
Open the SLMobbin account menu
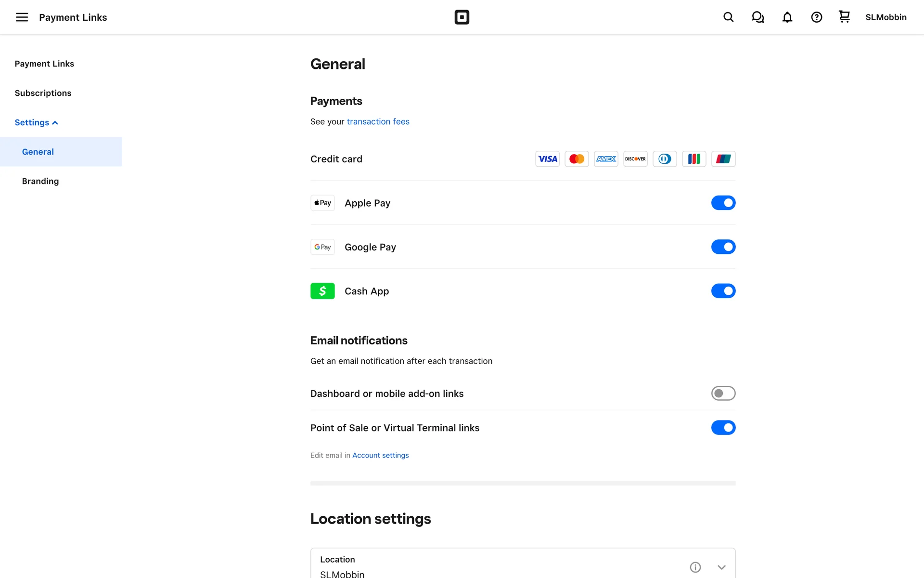click(x=885, y=17)
